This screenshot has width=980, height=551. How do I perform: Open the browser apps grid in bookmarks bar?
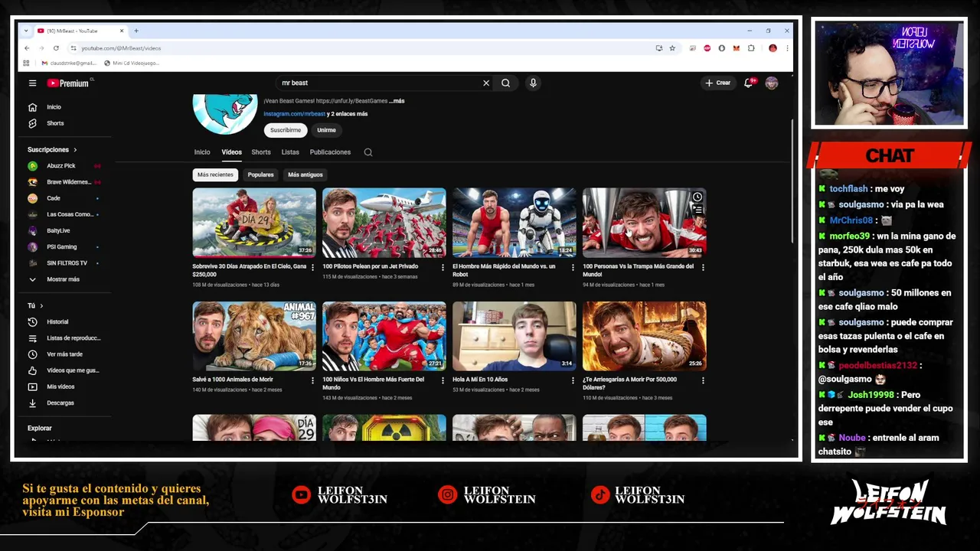[26, 64]
